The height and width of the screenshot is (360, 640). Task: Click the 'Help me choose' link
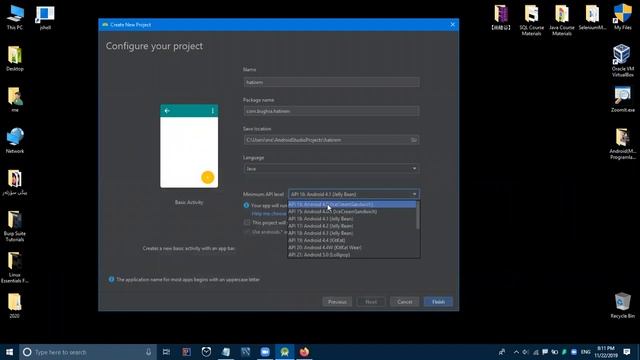pyautogui.click(x=269, y=213)
